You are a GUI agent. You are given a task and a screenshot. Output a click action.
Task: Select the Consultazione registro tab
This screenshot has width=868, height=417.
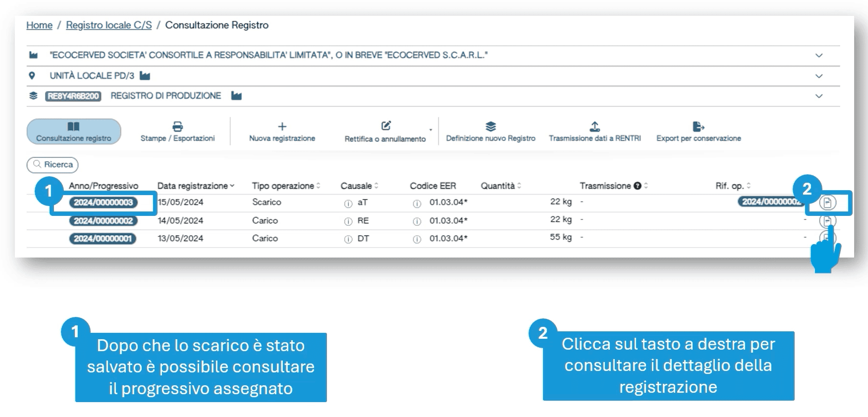[x=74, y=132]
